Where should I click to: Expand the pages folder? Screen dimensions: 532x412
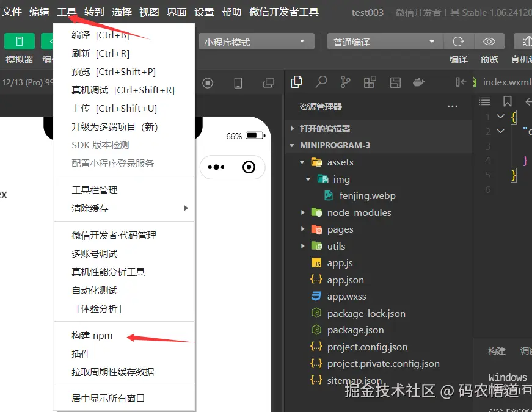coord(302,229)
